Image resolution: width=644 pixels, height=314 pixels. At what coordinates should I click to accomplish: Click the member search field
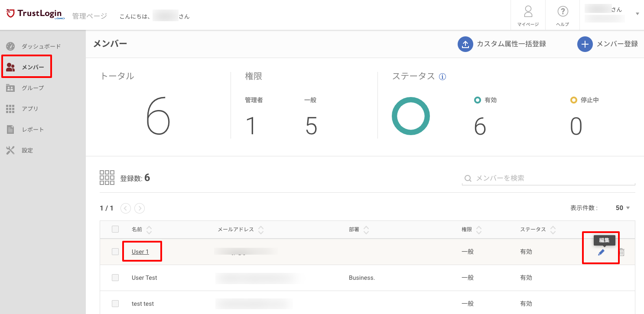click(549, 178)
